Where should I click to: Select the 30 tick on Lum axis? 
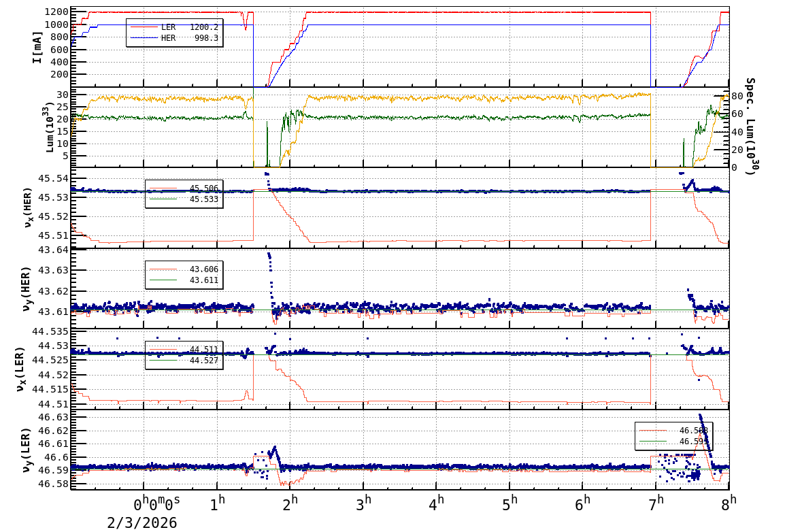pos(63,95)
